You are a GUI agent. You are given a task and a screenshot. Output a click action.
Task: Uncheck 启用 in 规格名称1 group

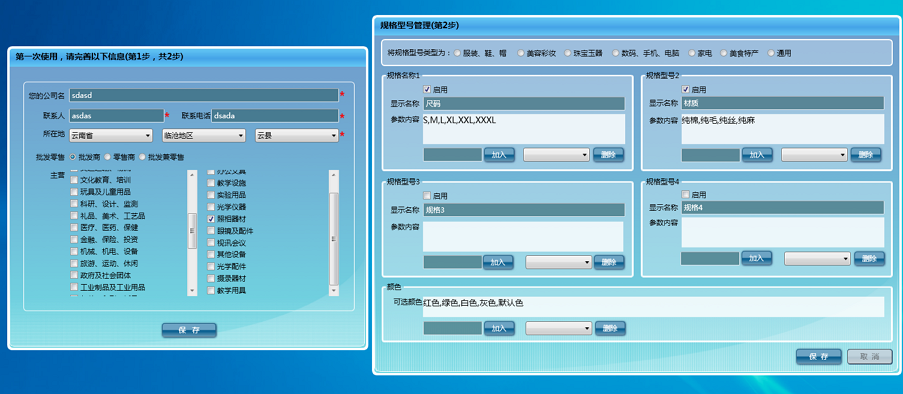(x=427, y=89)
